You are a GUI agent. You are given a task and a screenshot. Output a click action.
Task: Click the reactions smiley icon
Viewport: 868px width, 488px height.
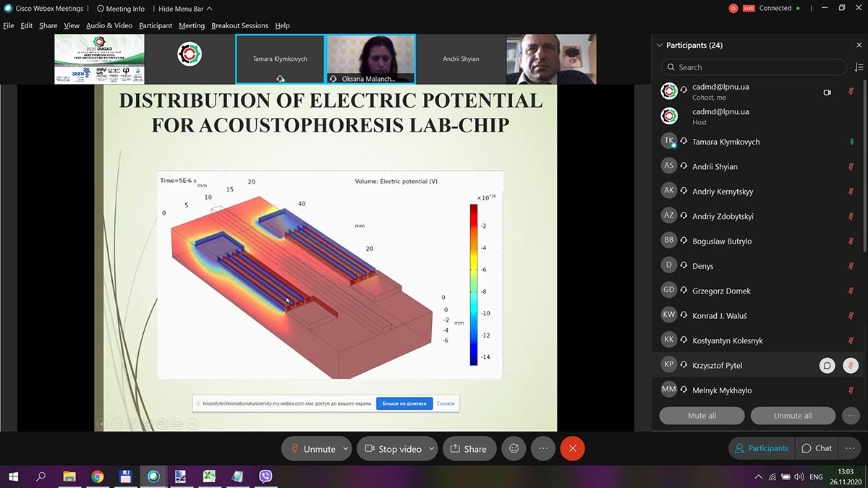pos(514,448)
